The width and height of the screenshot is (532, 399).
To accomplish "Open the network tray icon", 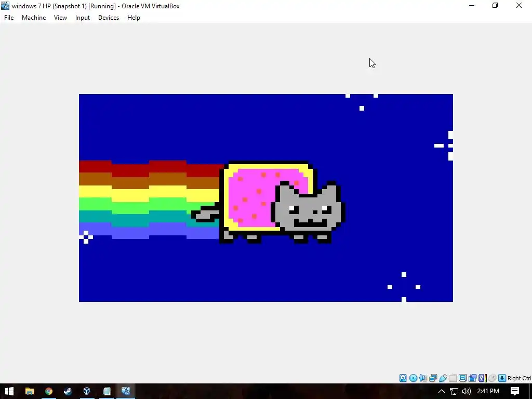I will click(x=454, y=391).
